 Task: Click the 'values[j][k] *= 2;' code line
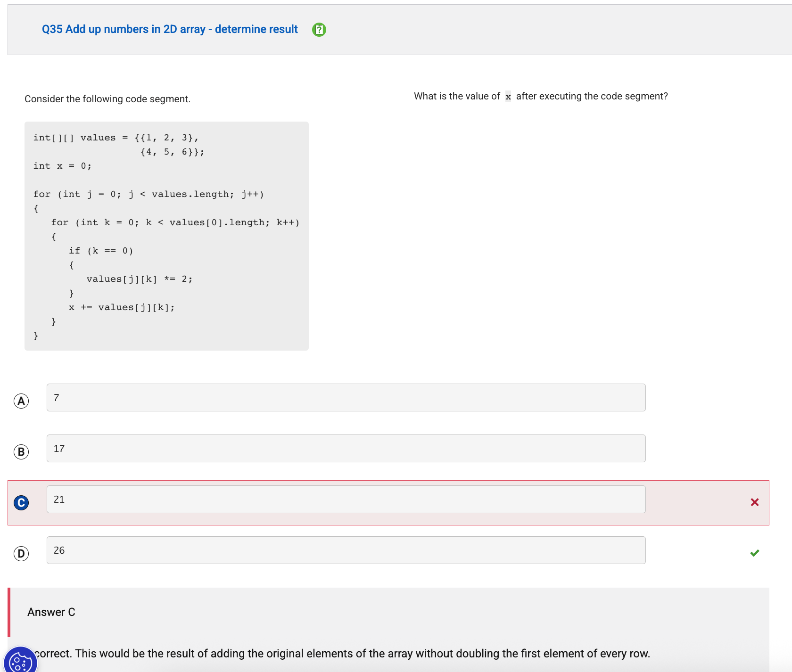pyautogui.click(x=139, y=279)
